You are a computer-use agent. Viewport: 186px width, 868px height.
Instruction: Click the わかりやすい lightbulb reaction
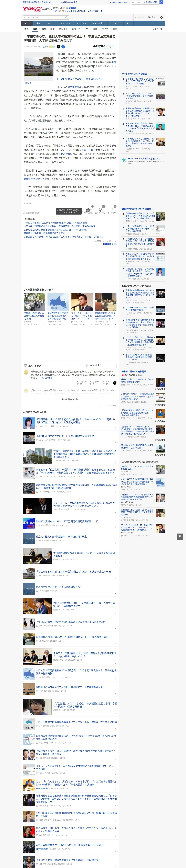coord(100,210)
